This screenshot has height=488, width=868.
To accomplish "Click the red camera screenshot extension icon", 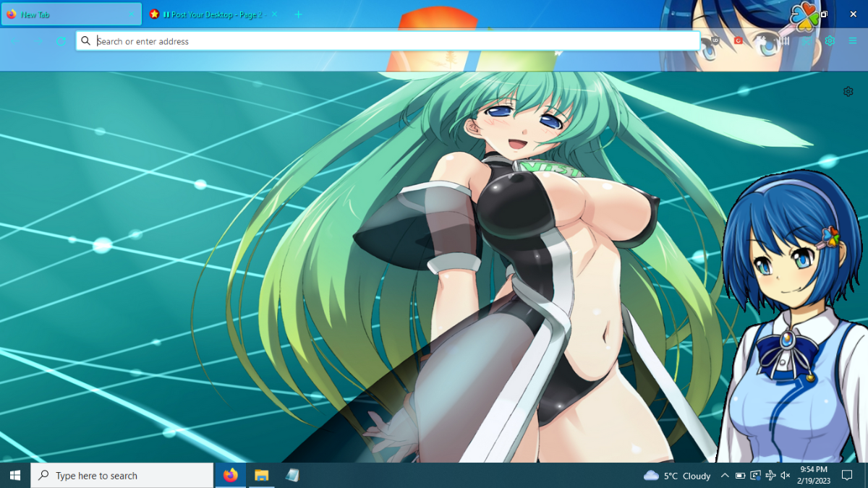I will click(x=739, y=40).
